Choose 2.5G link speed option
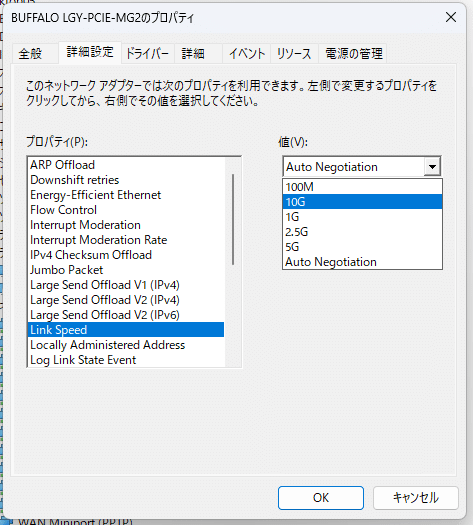The width and height of the screenshot is (473, 525). click(363, 232)
